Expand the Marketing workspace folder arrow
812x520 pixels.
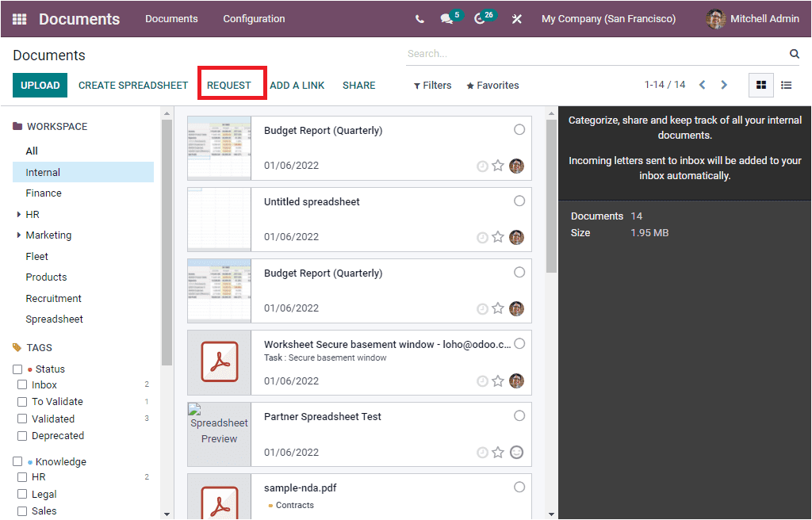coord(19,235)
